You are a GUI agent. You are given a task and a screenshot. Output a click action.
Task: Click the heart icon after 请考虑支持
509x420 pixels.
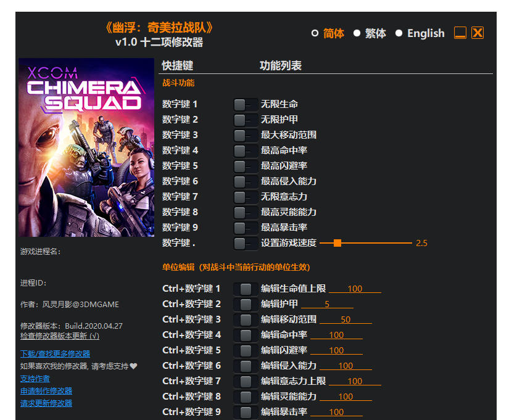[x=133, y=366]
